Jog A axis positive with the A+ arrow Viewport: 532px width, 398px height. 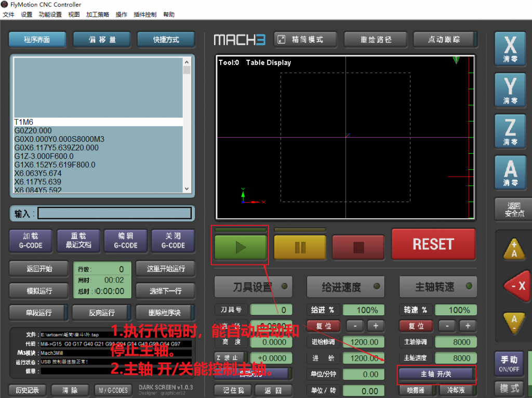pyautogui.click(x=514, y=249)
